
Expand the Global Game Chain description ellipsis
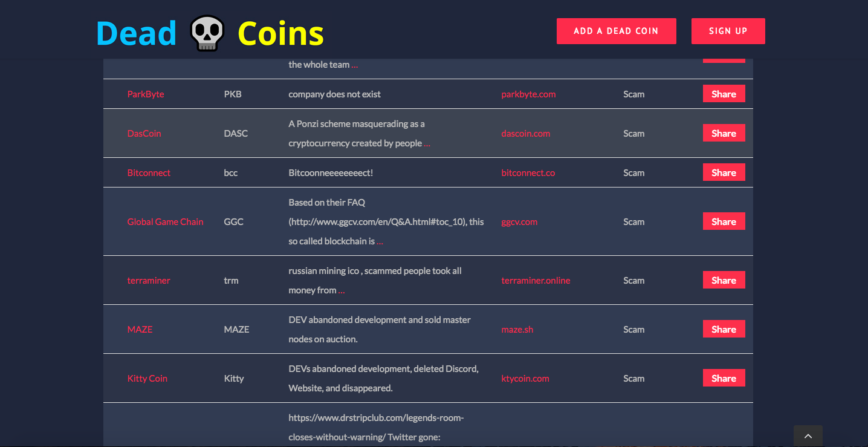380,241
